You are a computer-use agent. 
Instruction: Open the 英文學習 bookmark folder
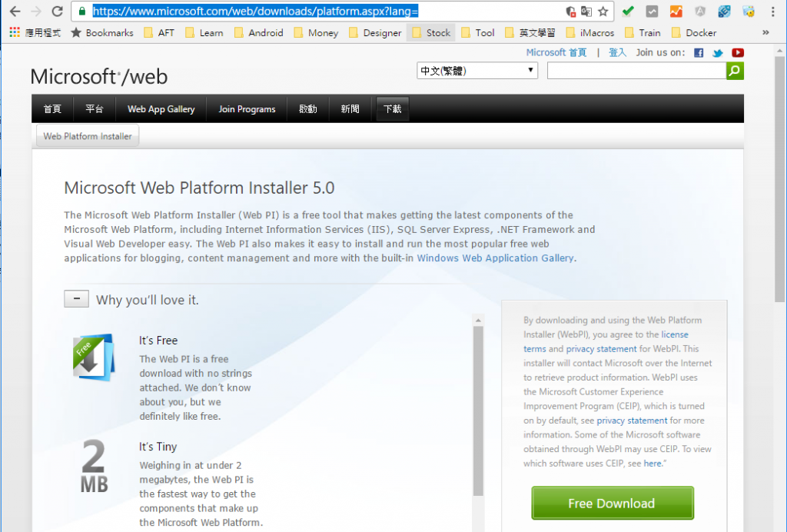[x=530, y=32]
